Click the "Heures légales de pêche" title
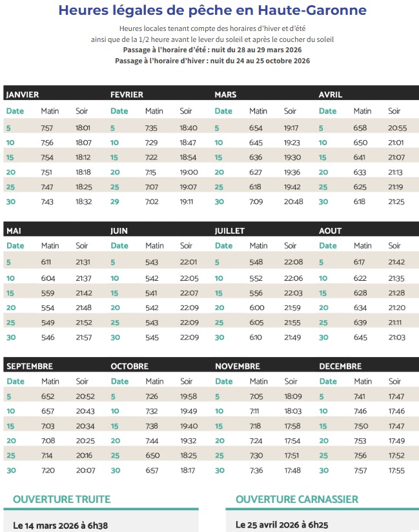 pos(212,10)
